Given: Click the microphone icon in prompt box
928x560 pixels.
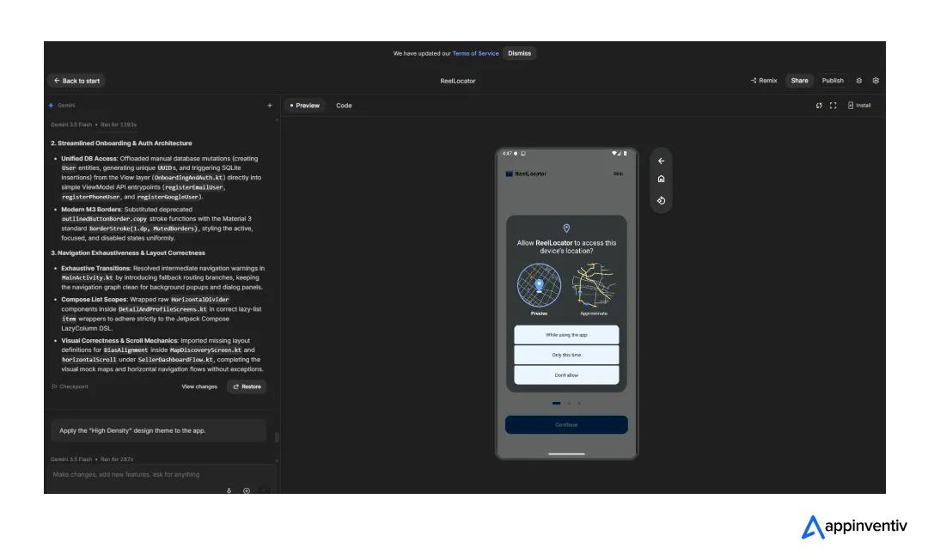Looking at the screenshot, I should tap(229, 490).
